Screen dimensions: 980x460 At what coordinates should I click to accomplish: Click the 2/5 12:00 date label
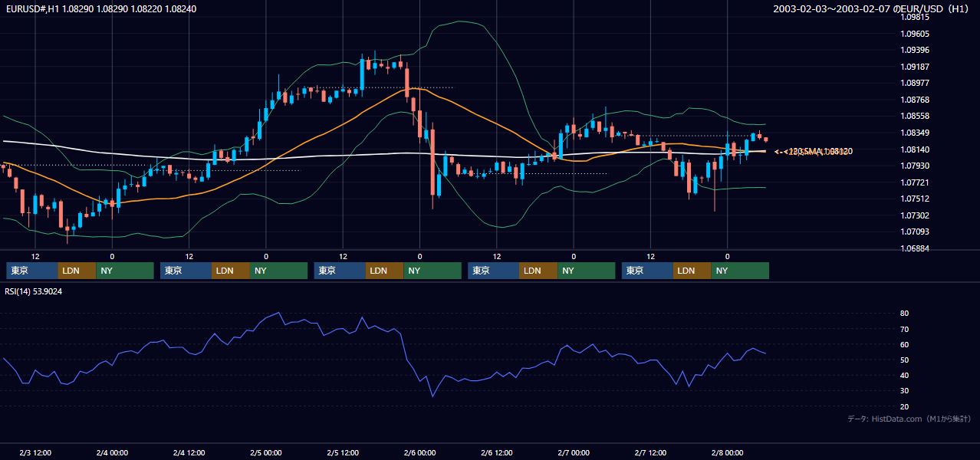[x=343, y=452]
